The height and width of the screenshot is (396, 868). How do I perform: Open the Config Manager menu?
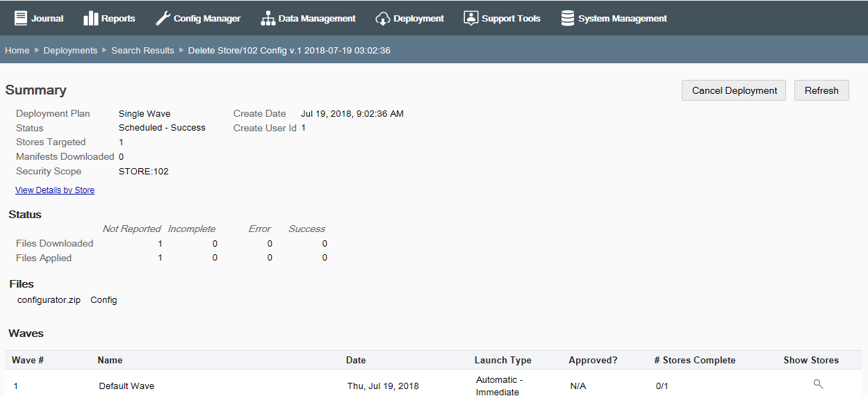(198, 18)
